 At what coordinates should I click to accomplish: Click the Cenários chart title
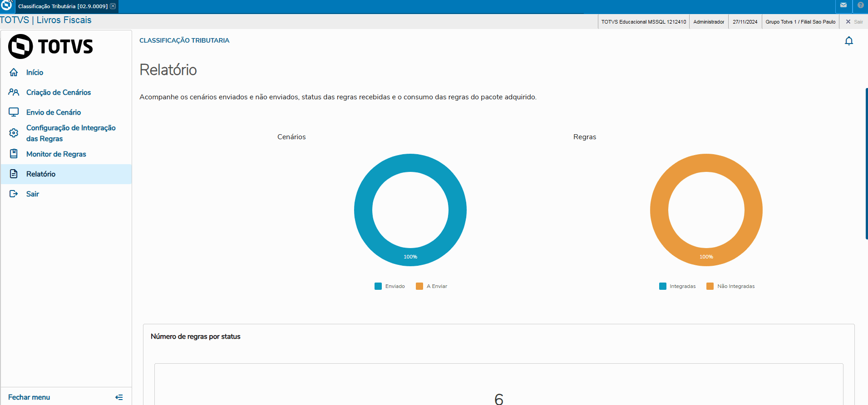click(x=291, y=137)
